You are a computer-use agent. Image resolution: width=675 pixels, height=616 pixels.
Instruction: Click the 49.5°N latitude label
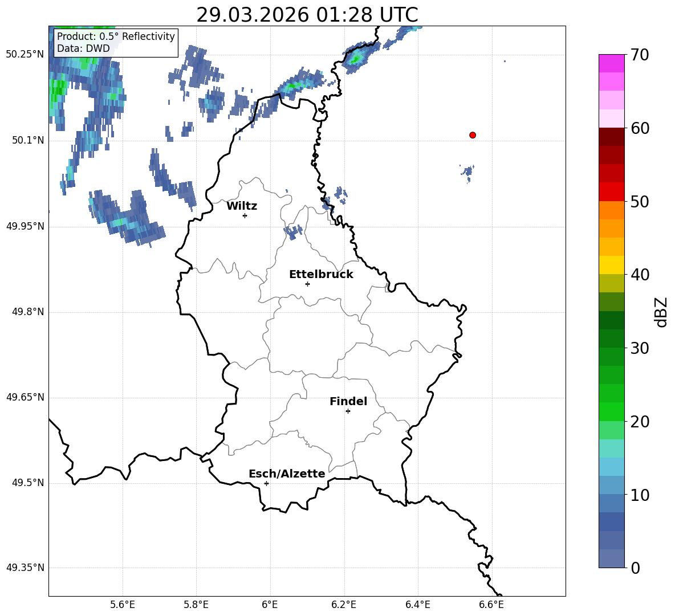[x=28, y=483]
